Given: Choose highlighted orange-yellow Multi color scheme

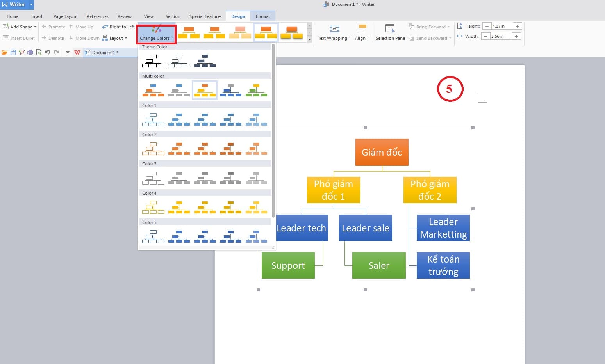Looking at the screenshot, I should pyautogui.click(x=205, y=90).
